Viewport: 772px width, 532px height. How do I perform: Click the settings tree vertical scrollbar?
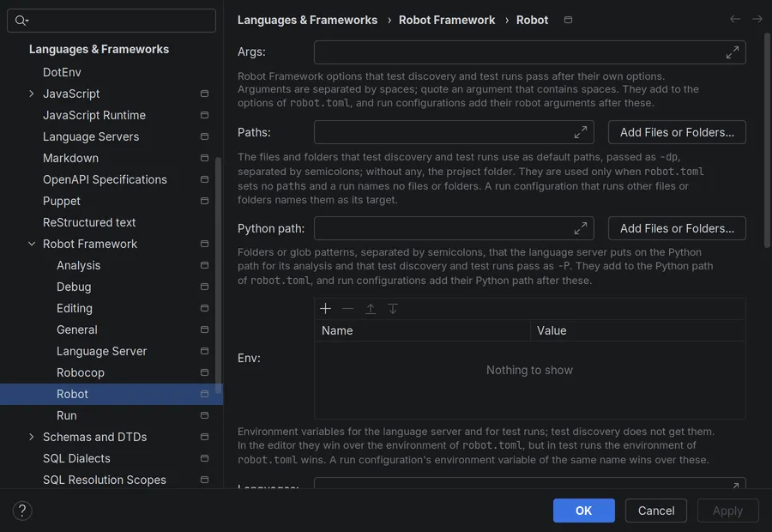[x=218, y=275]
